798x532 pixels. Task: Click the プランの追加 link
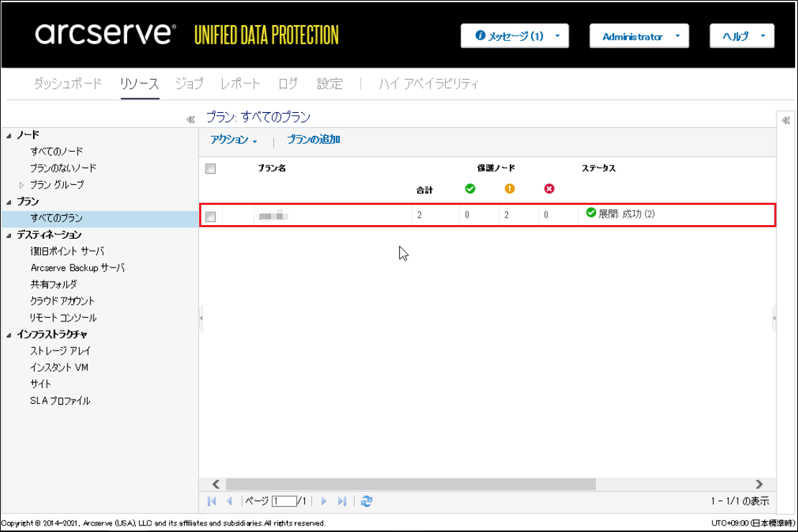[313, 139]
